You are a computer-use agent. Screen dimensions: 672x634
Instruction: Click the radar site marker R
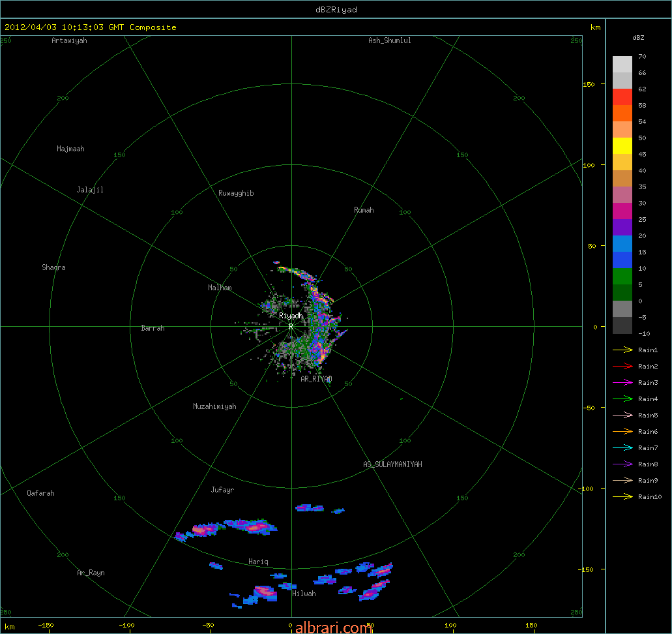(x=291, y=327)
